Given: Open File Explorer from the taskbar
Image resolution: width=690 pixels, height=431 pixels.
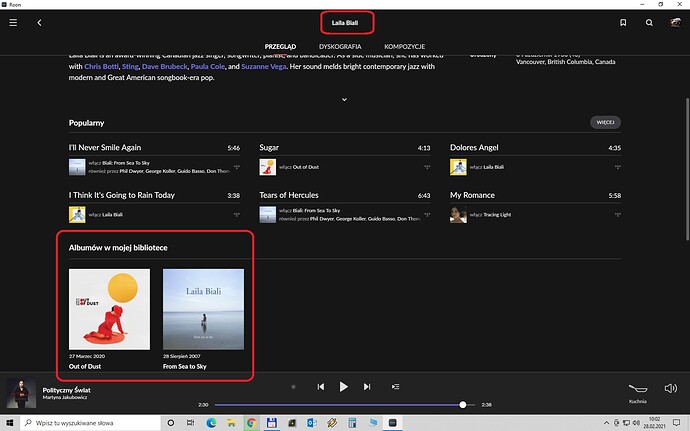Looking at the screenshot, I should point(231,423).
